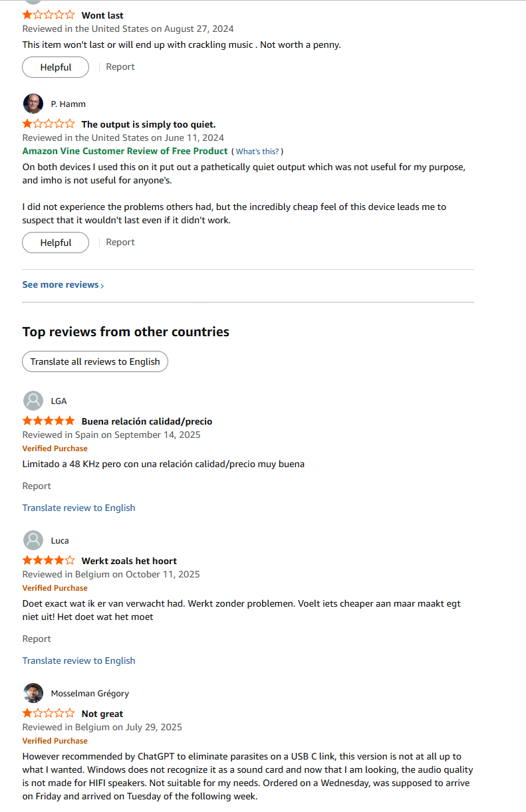Report P. Hamm's quiet output review
This screenshot has height=812, width=526.
tap(120, 242)
